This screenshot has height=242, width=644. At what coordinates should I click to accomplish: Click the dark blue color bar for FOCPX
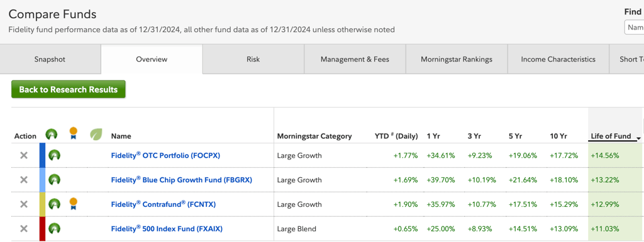click(42, 155)
